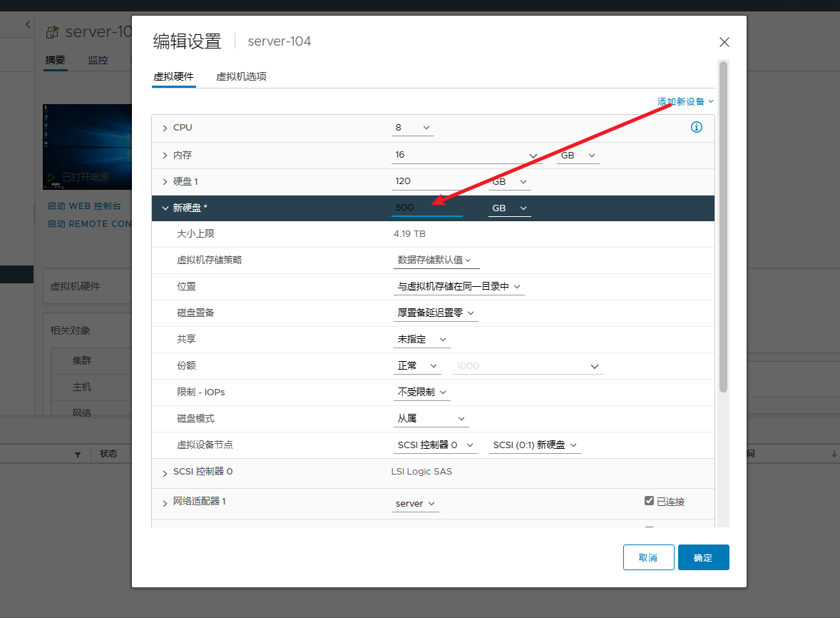Open the 磁盘置备 dropdown
Screen dimensions: 840x618
point(436,313)
